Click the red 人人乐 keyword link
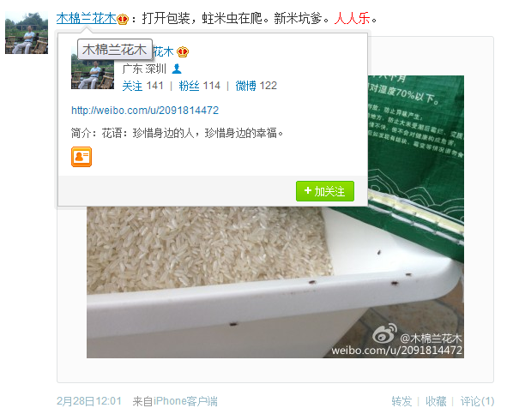519x420 pixels. (x=352, y=19)
